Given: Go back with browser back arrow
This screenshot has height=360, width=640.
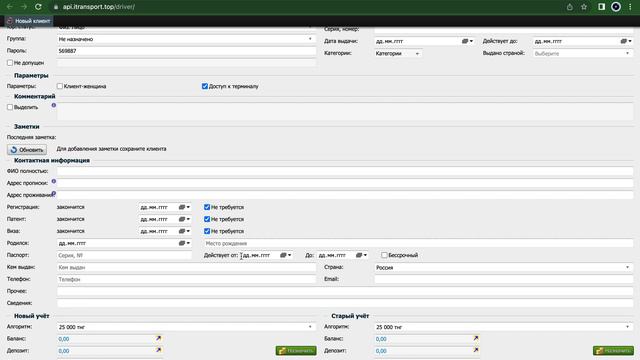Looking at the screenshot, I should [x=9, y=7].
